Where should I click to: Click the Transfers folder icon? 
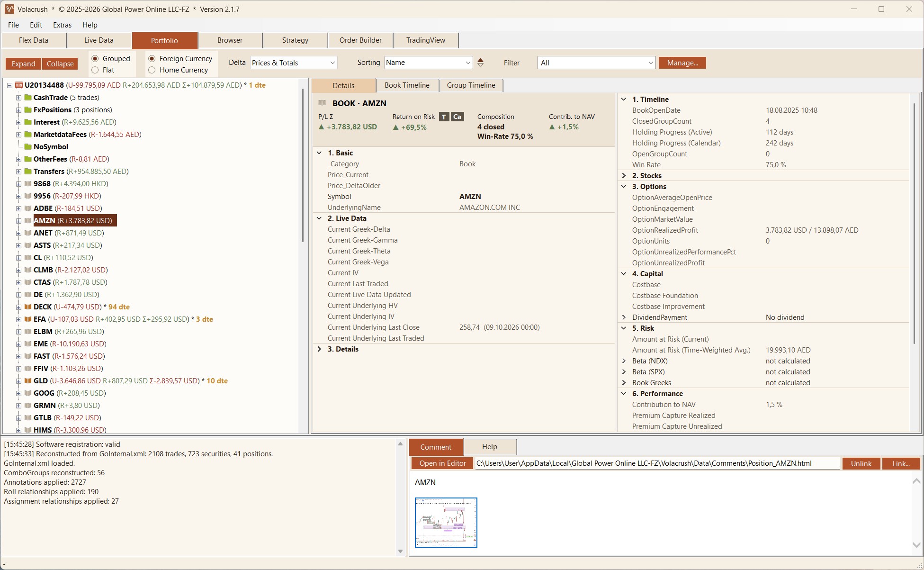tap(28, 172)
